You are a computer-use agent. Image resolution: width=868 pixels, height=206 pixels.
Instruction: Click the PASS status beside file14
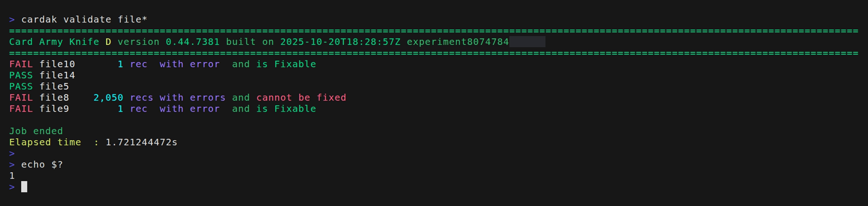click(x=21, y=75)
